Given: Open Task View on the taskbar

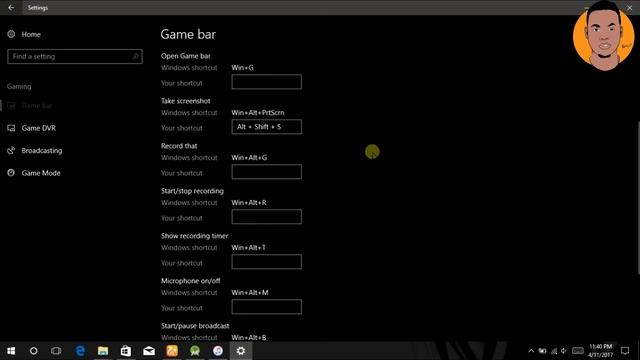Looking at the screenshot, I should [56, 351].
